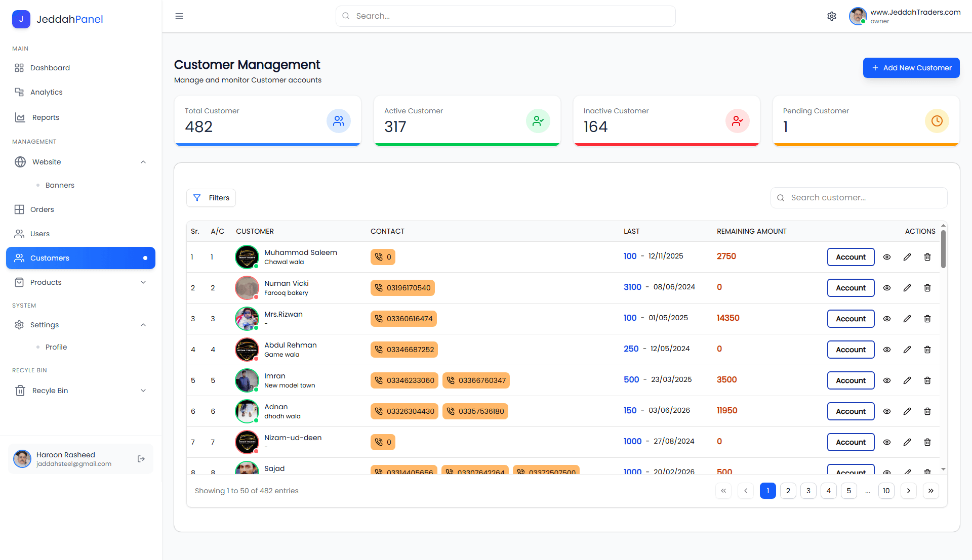Viewport: 972px width, 560px height.
Task: Click the trash icon for Imran's row
Action: 927,380
